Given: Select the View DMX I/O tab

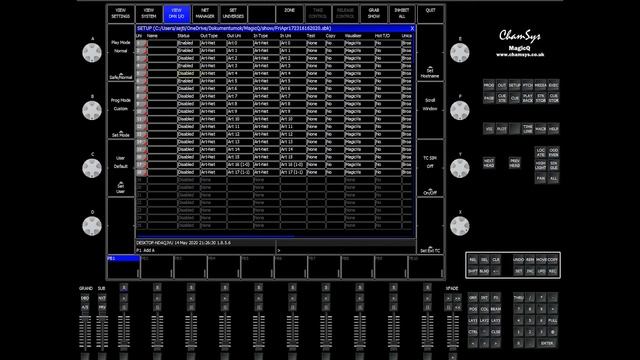Looking at the screenshot, I should [x=177, y=13].
